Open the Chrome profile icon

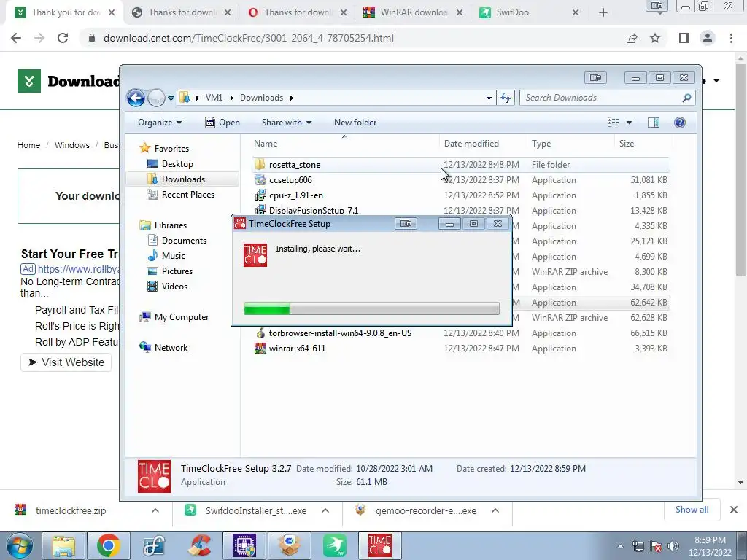pos(708,38)
